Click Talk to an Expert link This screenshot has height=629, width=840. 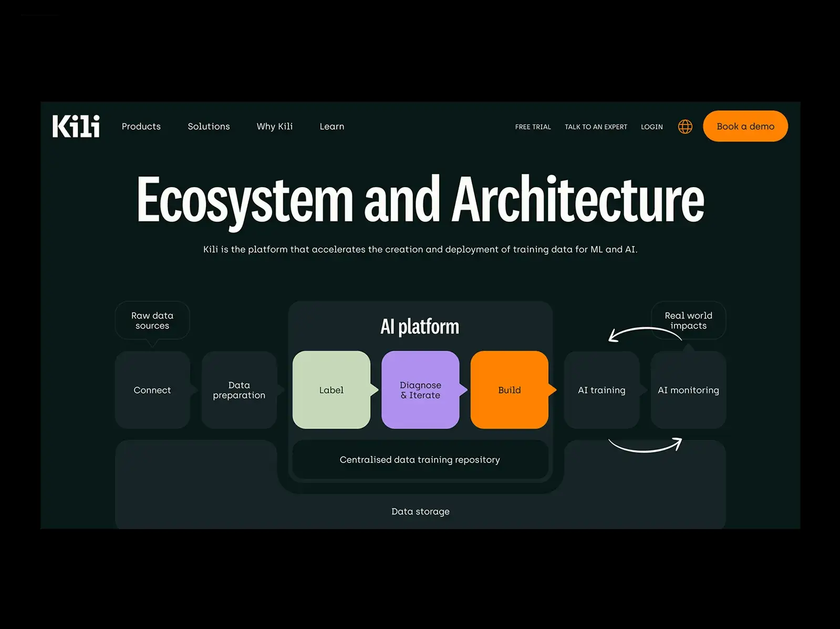coord(596,127)
